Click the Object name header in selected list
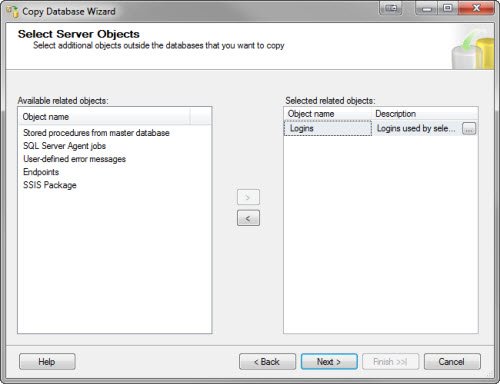 [x=328, y=114]
